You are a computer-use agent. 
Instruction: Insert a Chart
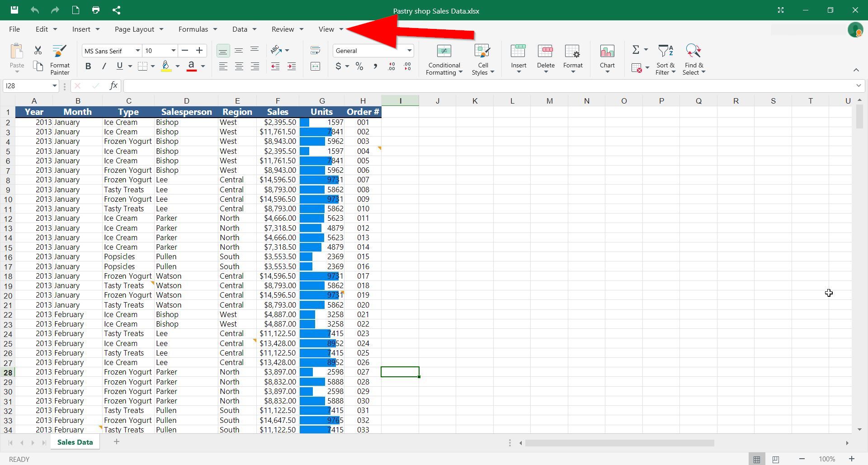pos(607,59)
